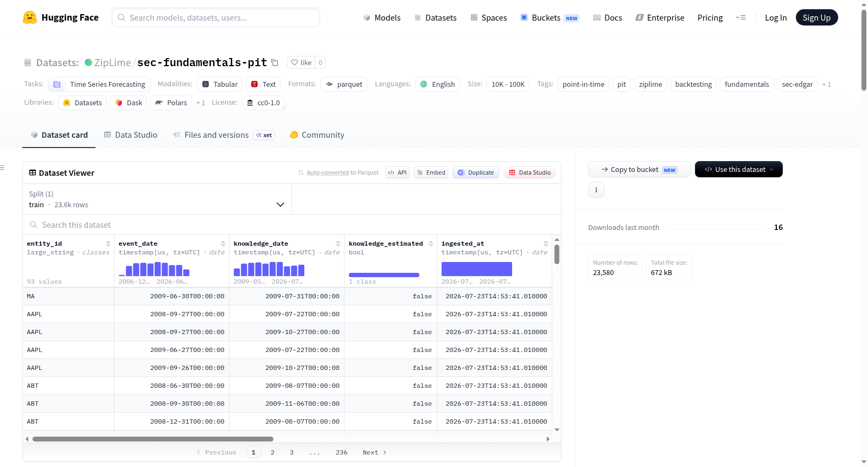Image resolution: width=868 pixels, height=467 pixels.
Task: Sort by event_date column arrows
Action: 223,244
